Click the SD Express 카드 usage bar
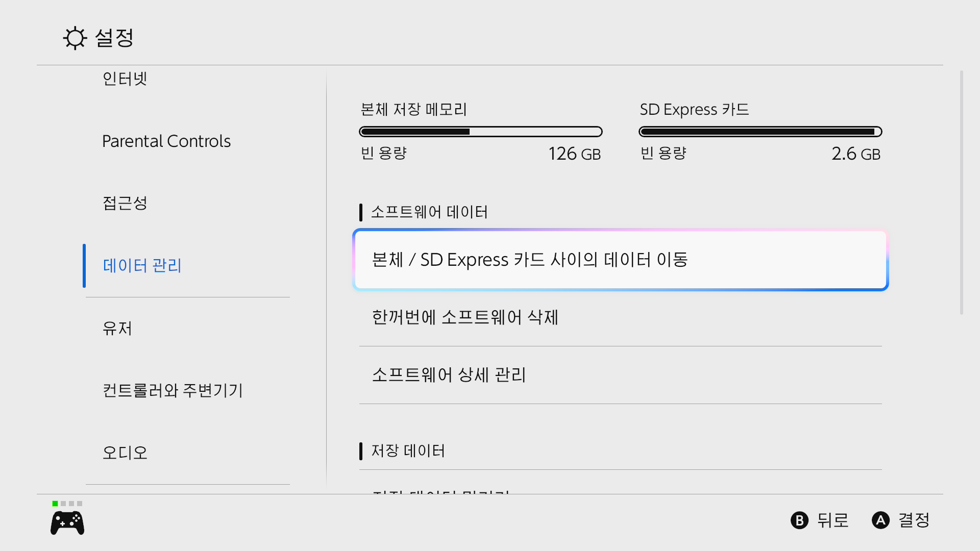The width and height of the screenshot is (980, 551). pyautogui.click(x=760, y=132)
